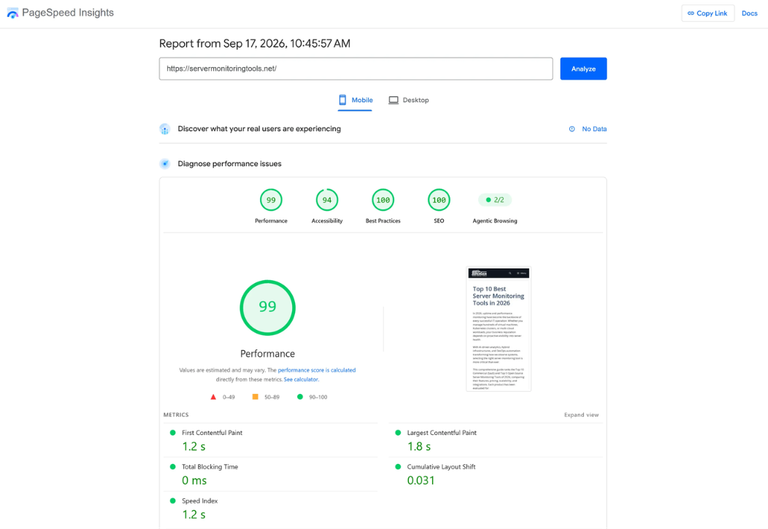The height and width of the screenshot is (529, 768).
Task: Open the See calculator link
Action: (x=301, y=380)
